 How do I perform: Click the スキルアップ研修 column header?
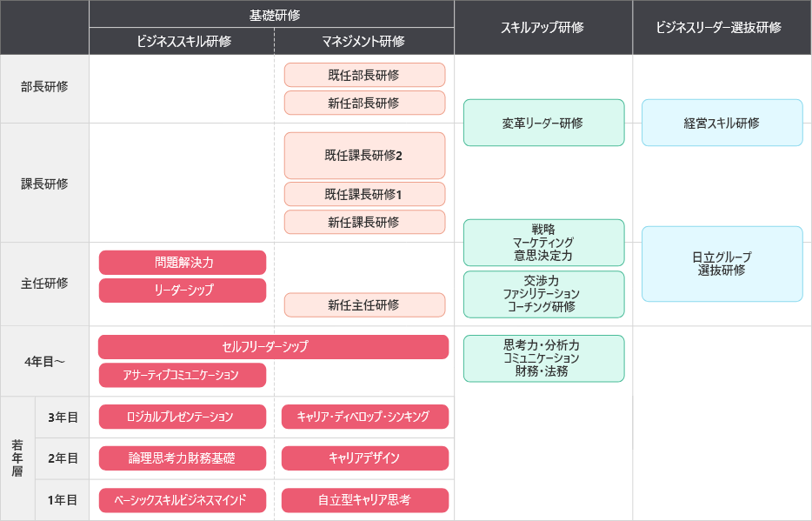tap(542, 27)
